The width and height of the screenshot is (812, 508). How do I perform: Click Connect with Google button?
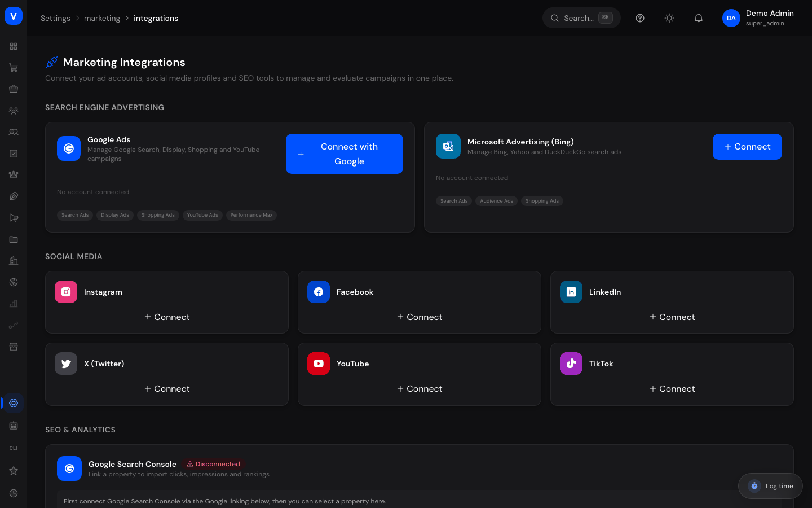(x=345, y=154)
